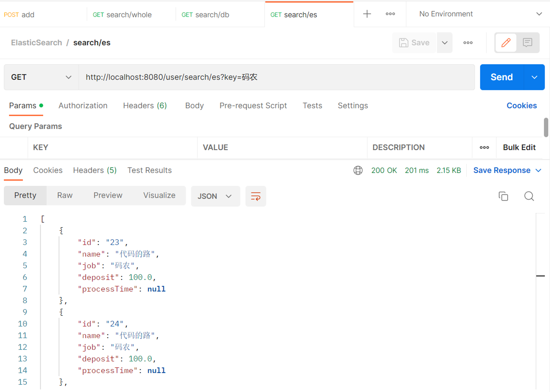Select response Cookies tab
550x392 pixels.
(x=48, y=170)
